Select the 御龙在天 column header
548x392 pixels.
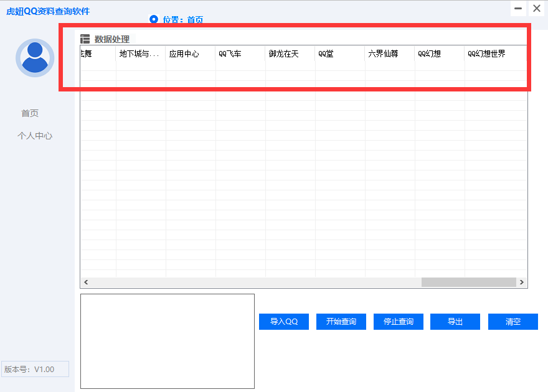point(290,54)
